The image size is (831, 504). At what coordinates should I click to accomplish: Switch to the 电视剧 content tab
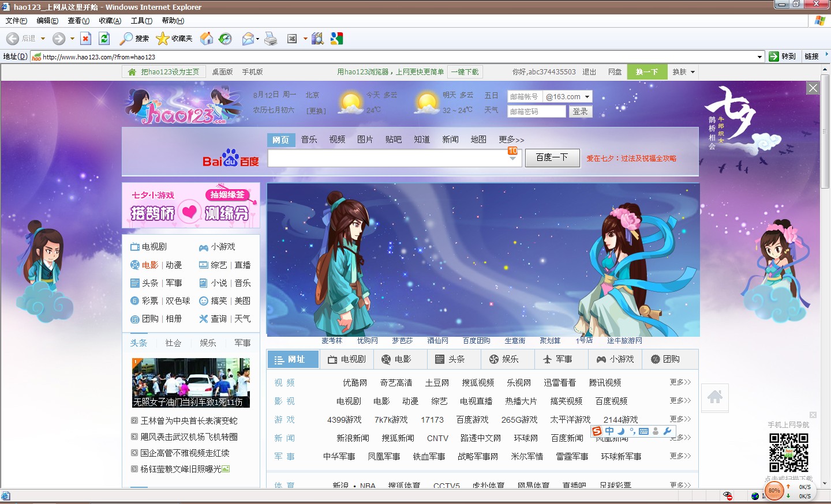click(347, 359)
